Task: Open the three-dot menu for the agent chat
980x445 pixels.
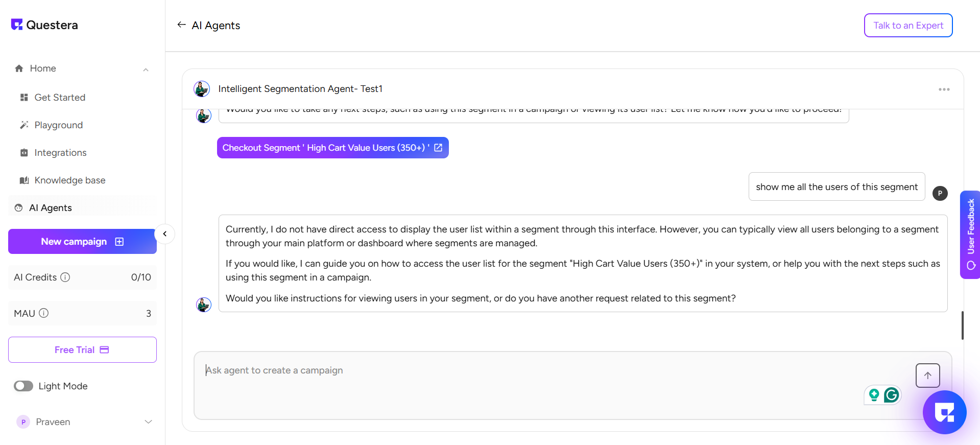Action: click(x=944, y=89)
